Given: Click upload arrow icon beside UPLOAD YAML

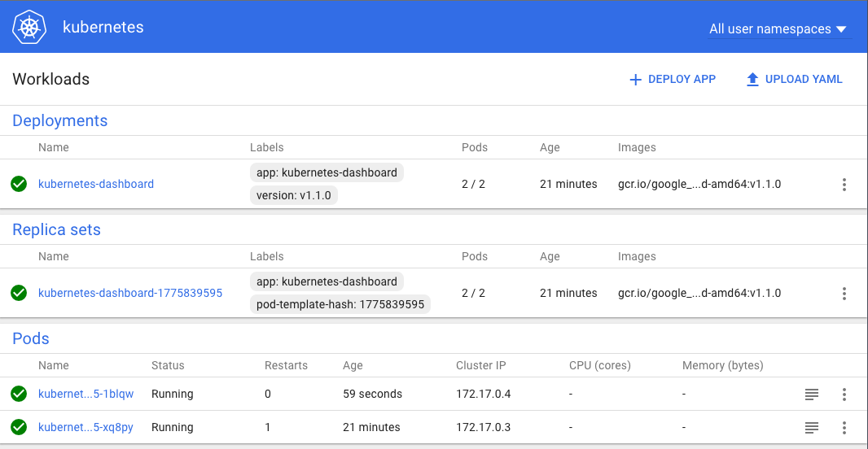Looking at the screenshot, I should [752, 80].
